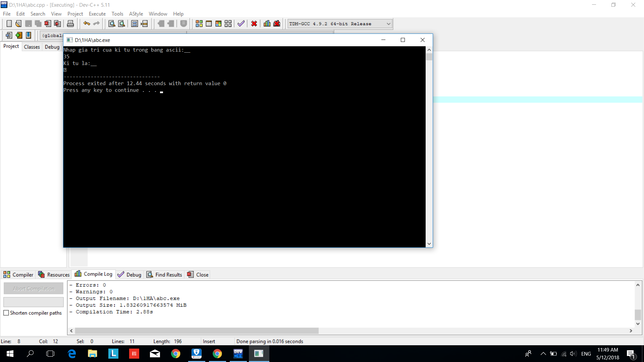Open the Window menu
644x362 pixels.
click(x=158, y=14)
